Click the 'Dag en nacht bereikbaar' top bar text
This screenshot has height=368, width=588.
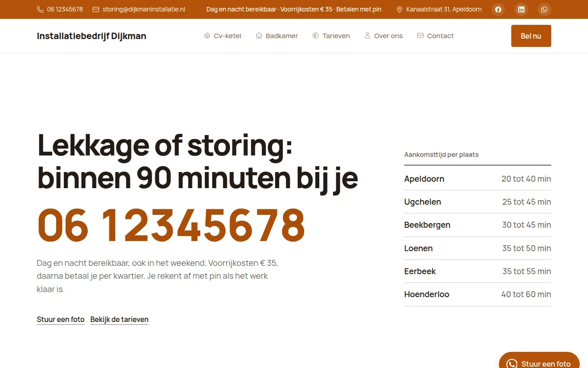[241, 9]
